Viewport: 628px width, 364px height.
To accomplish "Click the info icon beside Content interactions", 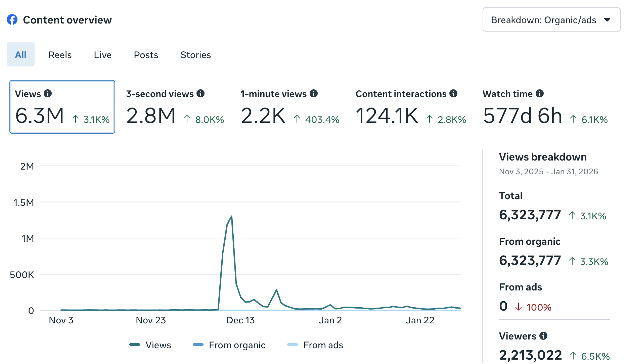I will pos(453,94).
